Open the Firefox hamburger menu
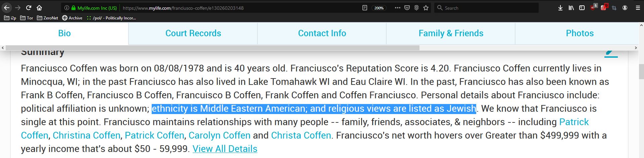Screen dimensions: 644x158 638,8
